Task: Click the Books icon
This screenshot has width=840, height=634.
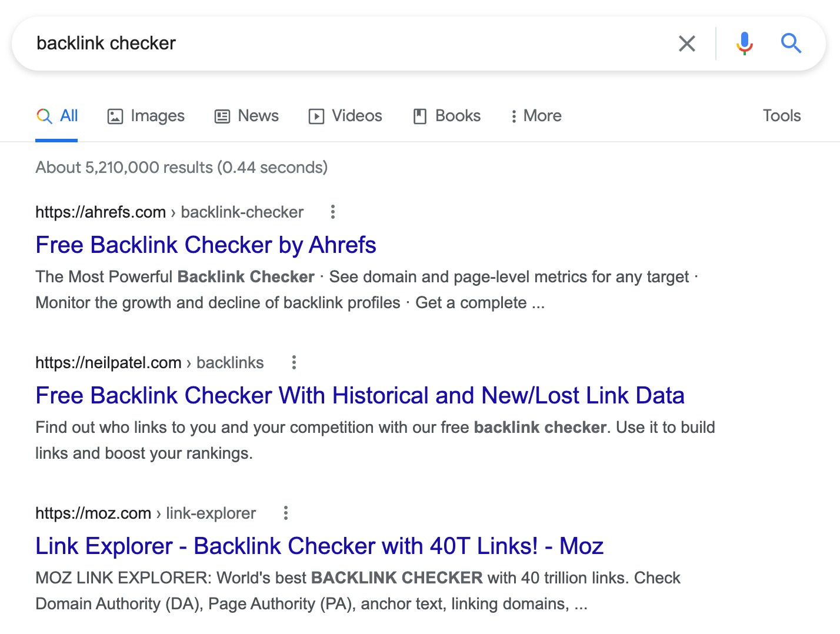Action: point(419,116)
